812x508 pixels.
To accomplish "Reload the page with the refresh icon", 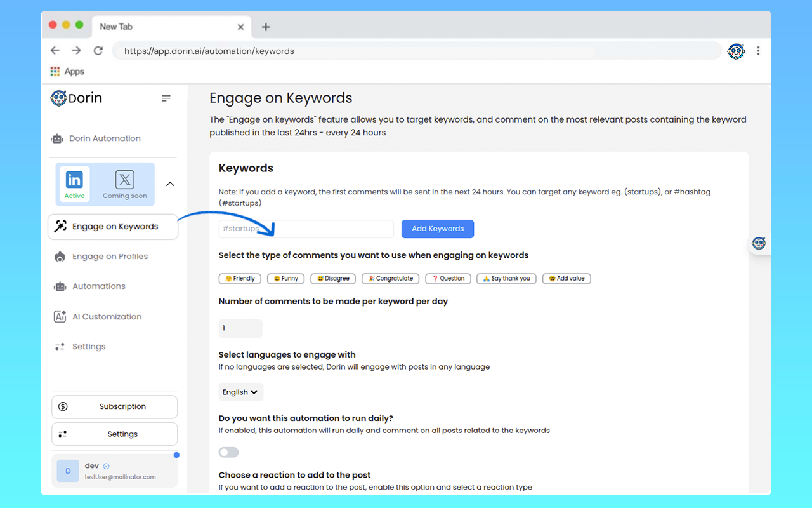I will pyautogui.click(x=98, y=51).
